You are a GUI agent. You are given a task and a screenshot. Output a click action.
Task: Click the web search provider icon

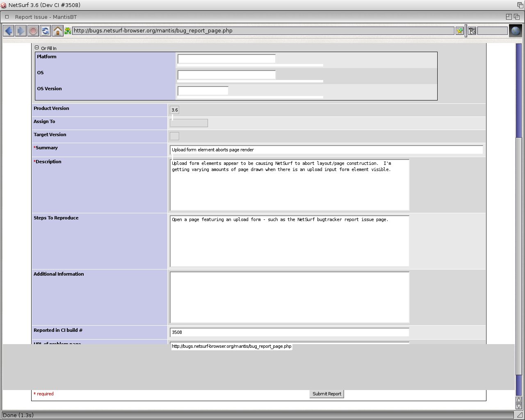coord(472,31)
